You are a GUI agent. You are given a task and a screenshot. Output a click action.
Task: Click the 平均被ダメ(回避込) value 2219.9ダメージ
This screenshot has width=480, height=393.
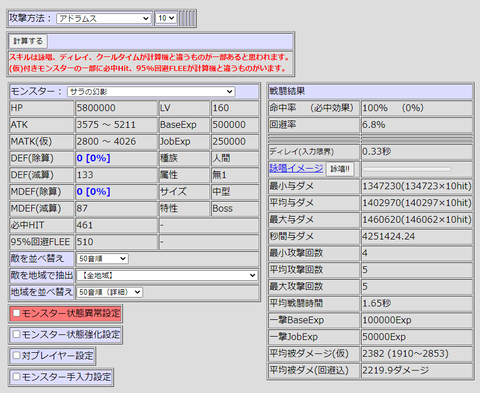pos(396,370)
